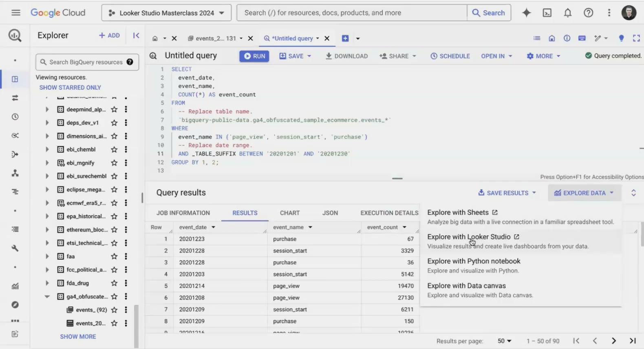Switch to the EXECUTION DETAILS tab

[x=389, y=213]
